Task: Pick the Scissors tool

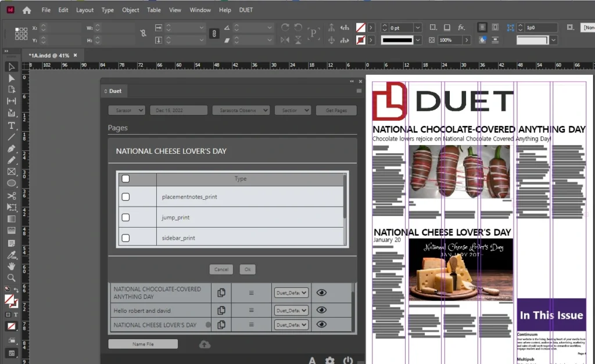Action: 11,196
